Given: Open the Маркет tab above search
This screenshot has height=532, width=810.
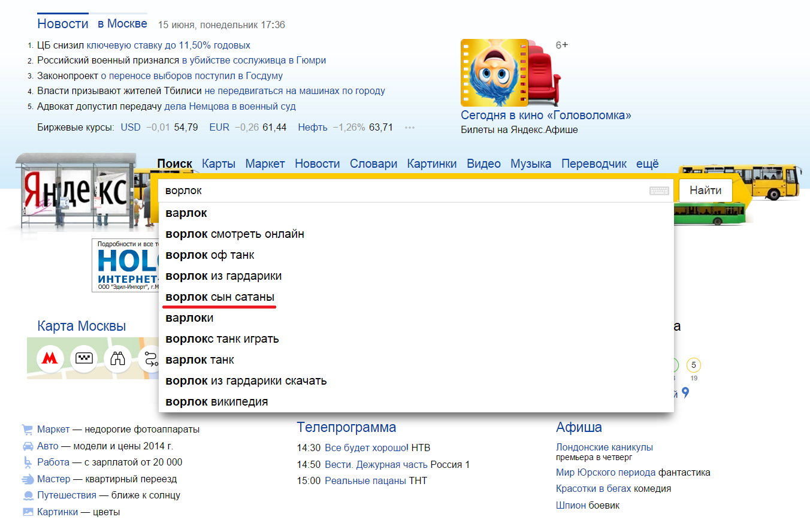Looking at the screenshot, I should tap(265, 164).
